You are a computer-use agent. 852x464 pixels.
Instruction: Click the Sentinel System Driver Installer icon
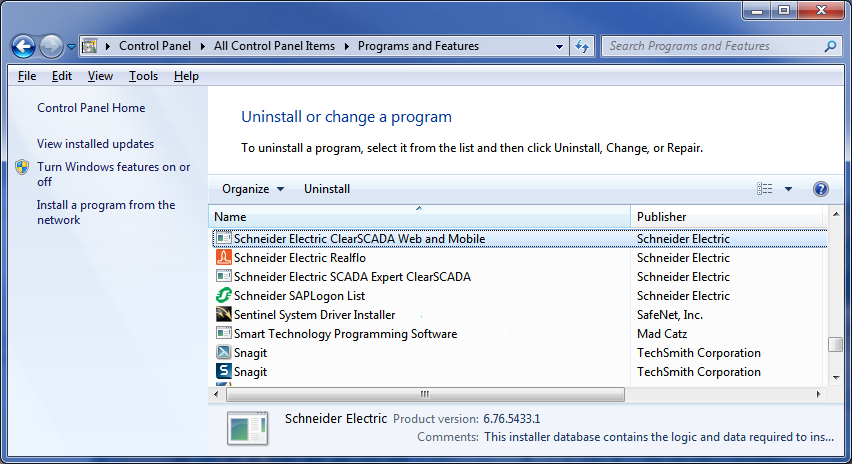(x=223, y=315)
